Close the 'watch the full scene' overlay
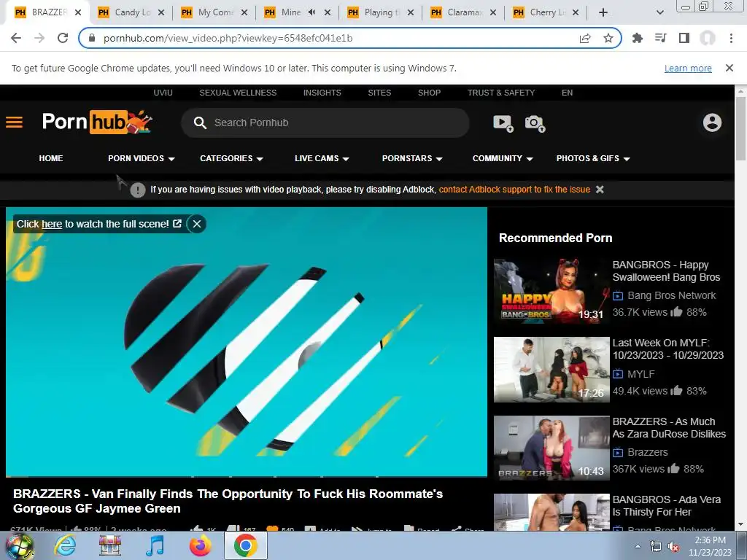747x560 pixels. click(197, 224)
